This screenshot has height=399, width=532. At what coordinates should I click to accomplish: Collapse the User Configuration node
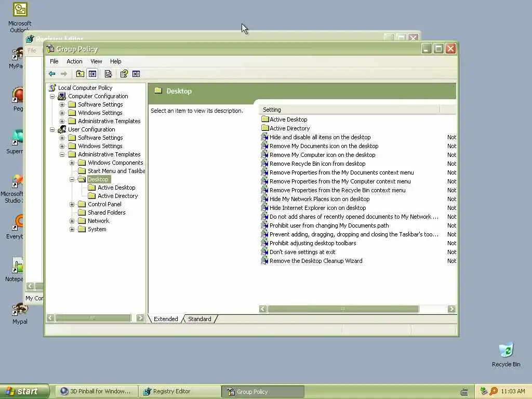click(x=52, y=129)
